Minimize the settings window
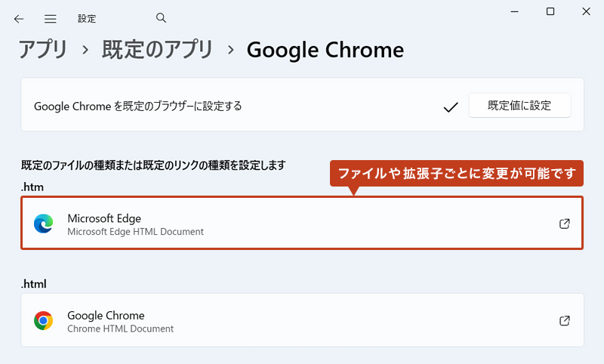This screenshot has height=364, width=604. click(x=515, y=11)
